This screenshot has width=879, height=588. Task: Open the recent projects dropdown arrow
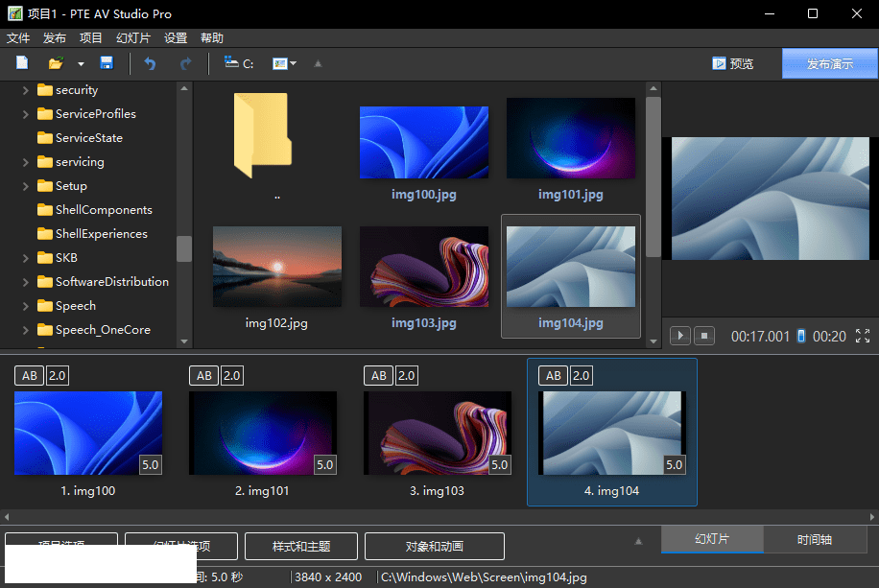pyautogui.click(x=81, y=63)
